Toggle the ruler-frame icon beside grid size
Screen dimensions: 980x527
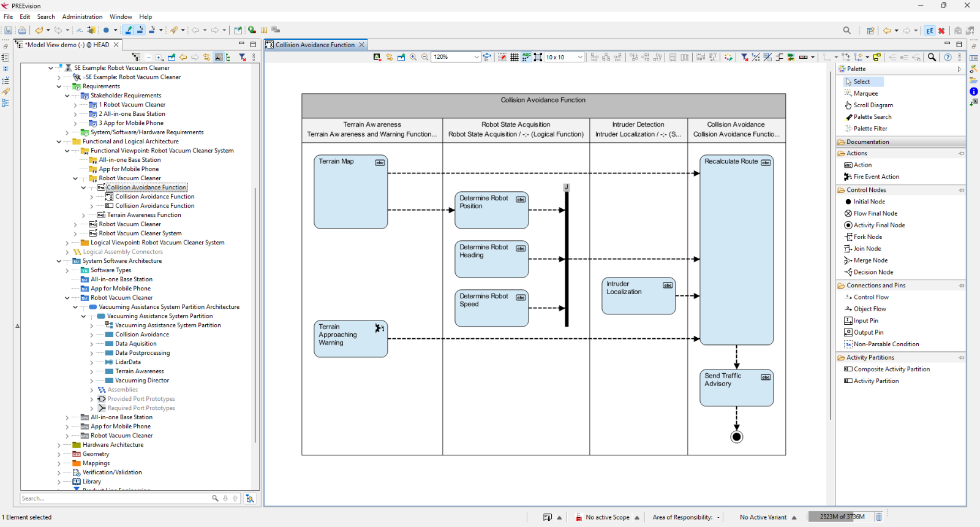(x=538, y=57)
